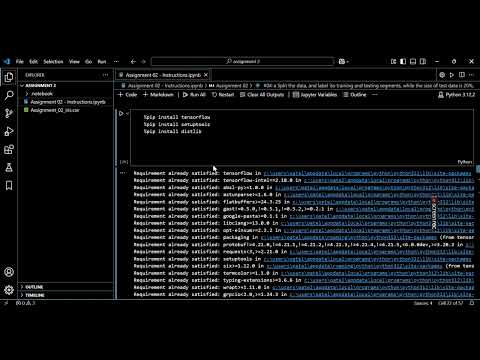Viewport: 480px width, 360px height.
Task: Open the Search view in activity bar
Action: tap(9, 95)
